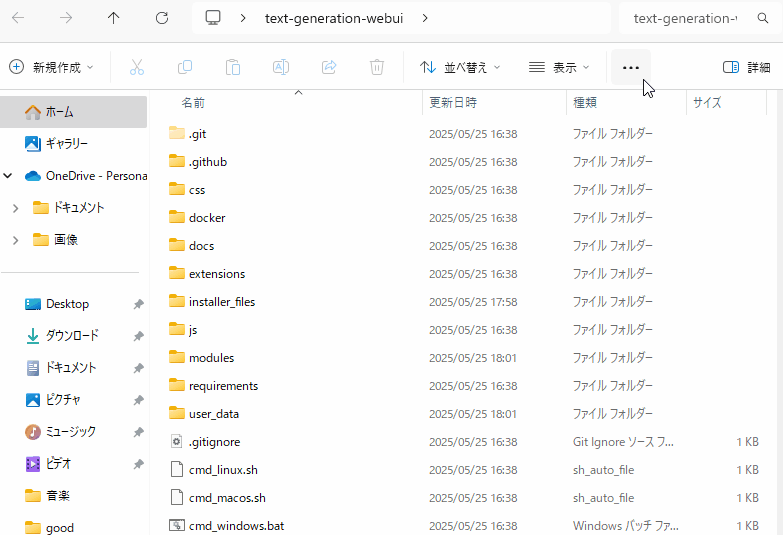The image size is (783, 535).
Task: Click the Rename icon in toolbar
Action: (281, 67)
